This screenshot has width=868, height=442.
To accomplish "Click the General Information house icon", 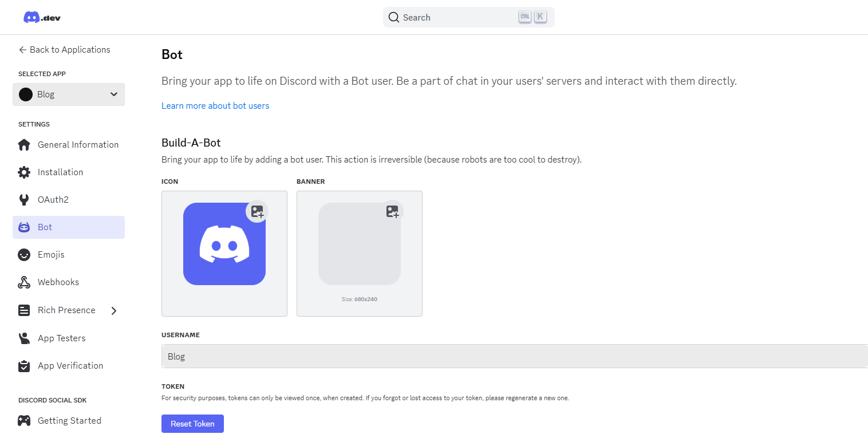I will click(x=24, y=145).
